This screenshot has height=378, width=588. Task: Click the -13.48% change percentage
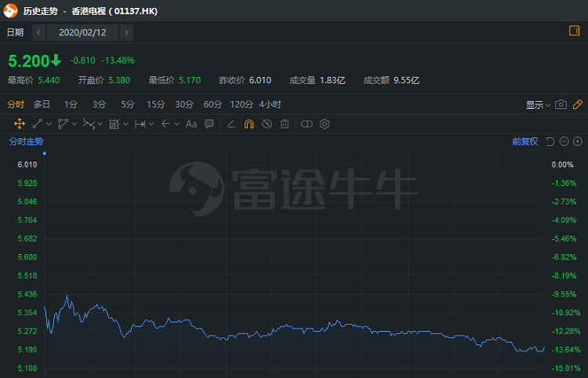click(x=118, y=60)
